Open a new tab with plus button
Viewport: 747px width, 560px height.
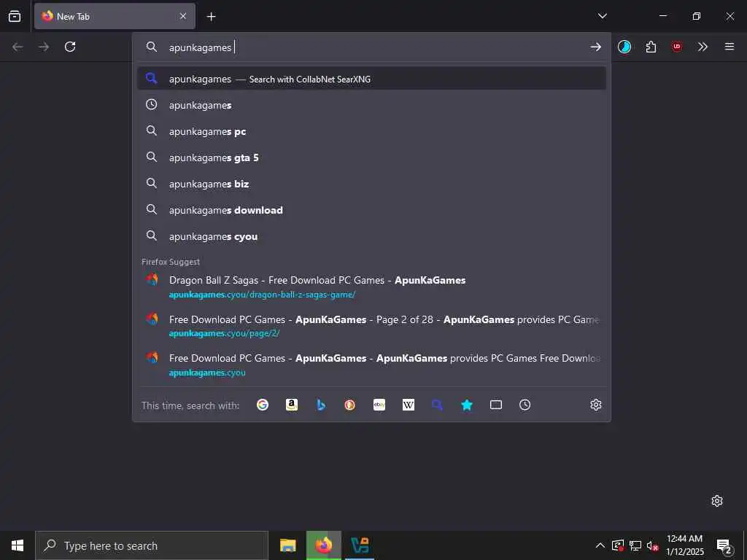tap(211, 17)
